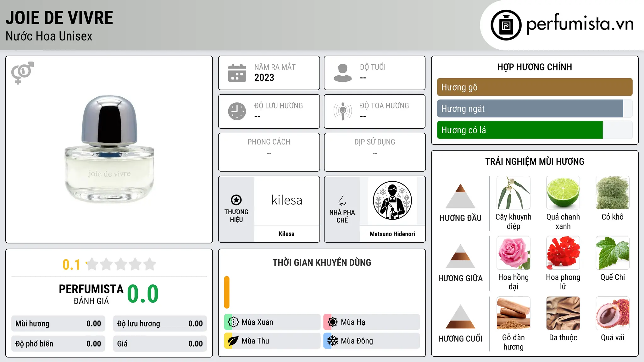Open the Kilesa brand logo
The height and width of the screenshot is (362, 644).
coord(286,200)
